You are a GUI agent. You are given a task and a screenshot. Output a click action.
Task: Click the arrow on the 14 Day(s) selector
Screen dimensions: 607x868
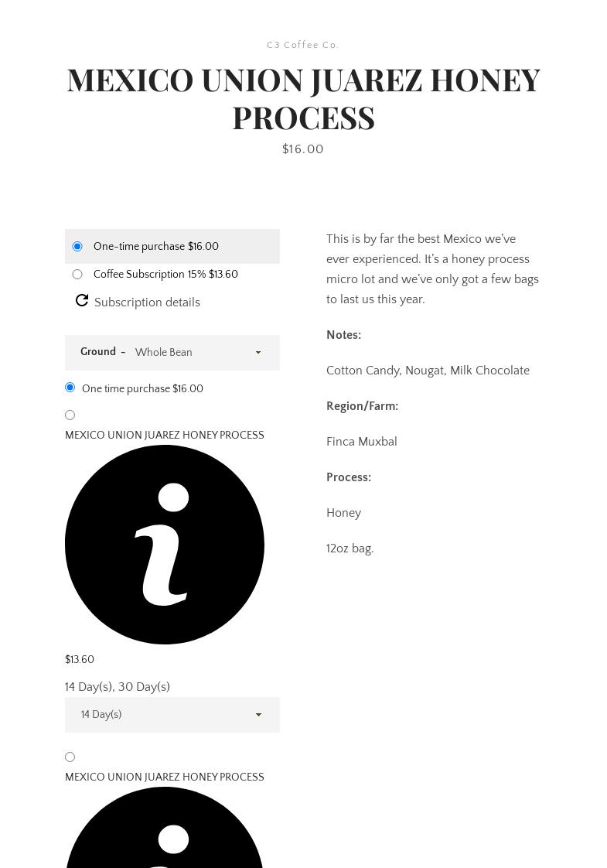click(x=258, y=715)
